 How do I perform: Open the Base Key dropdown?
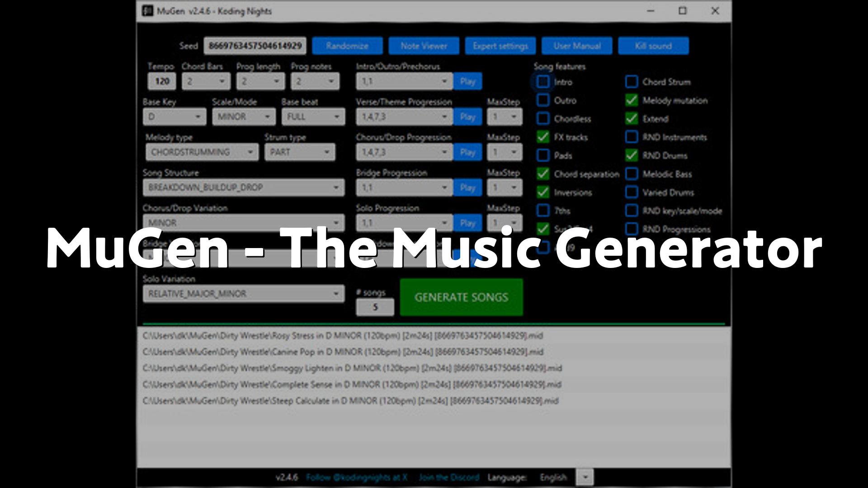pyautogui.click(x=175, y=117)
